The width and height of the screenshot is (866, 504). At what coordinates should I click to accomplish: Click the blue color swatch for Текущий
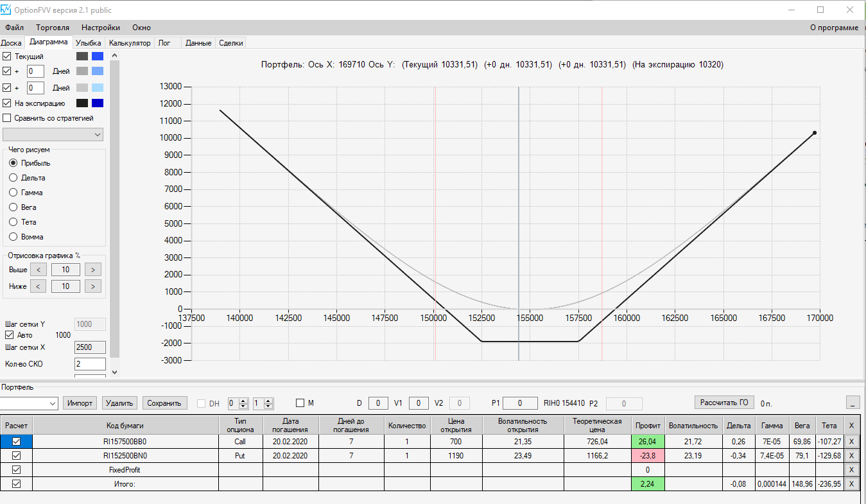[x=98, y=56]
